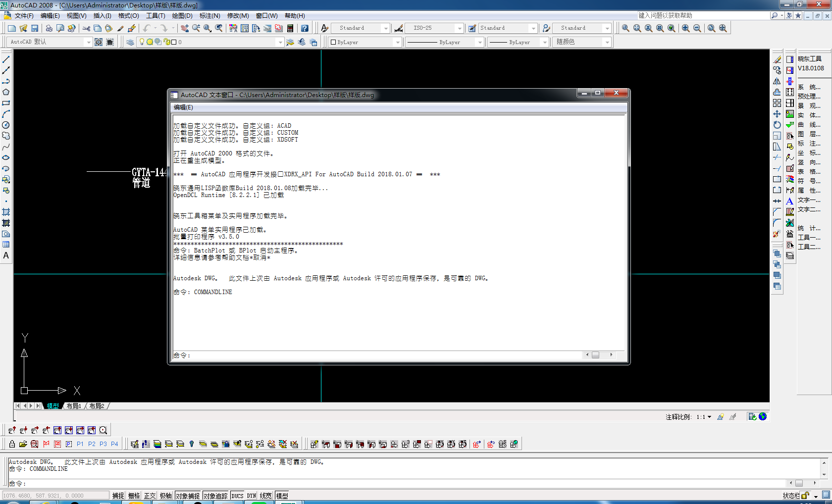The width and height of the screenshot is (832, 504).
Task: Open the 文件(F) menu
Action: pos(24,16)
